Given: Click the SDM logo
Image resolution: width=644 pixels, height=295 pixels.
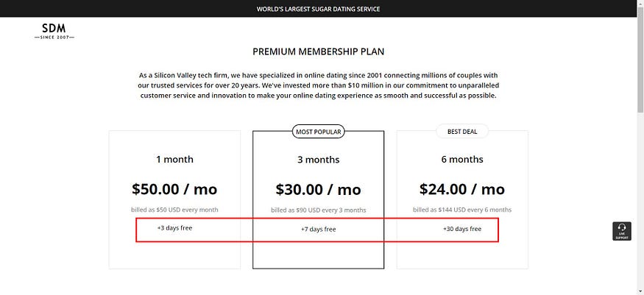Looking at the screenshot, I should [54, 31].
